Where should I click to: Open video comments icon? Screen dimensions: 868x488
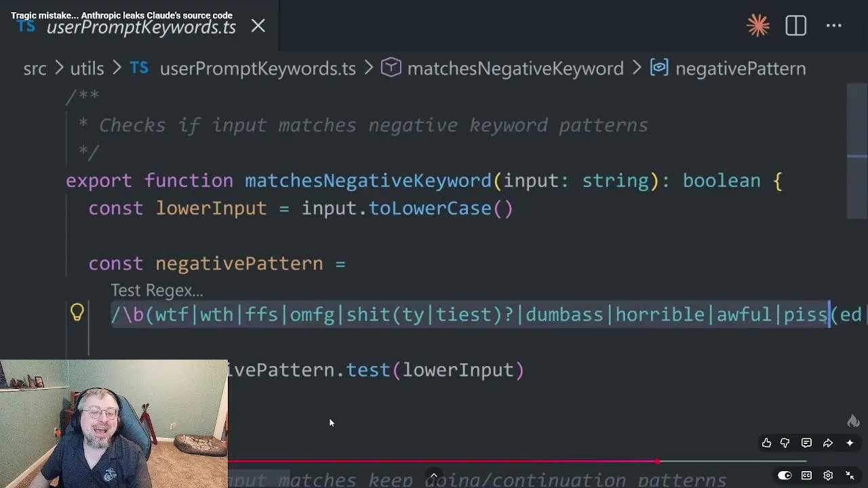coord(806,443)
